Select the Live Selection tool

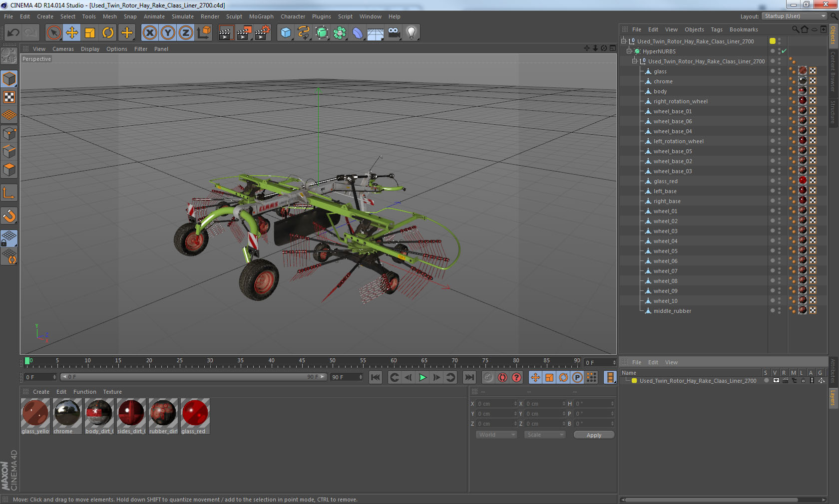53,33
